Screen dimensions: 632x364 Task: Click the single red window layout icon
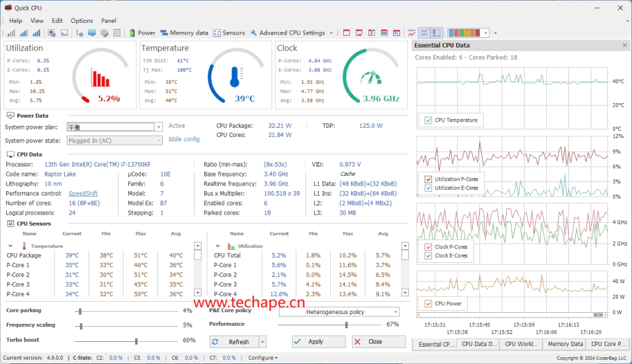[346, 33]
